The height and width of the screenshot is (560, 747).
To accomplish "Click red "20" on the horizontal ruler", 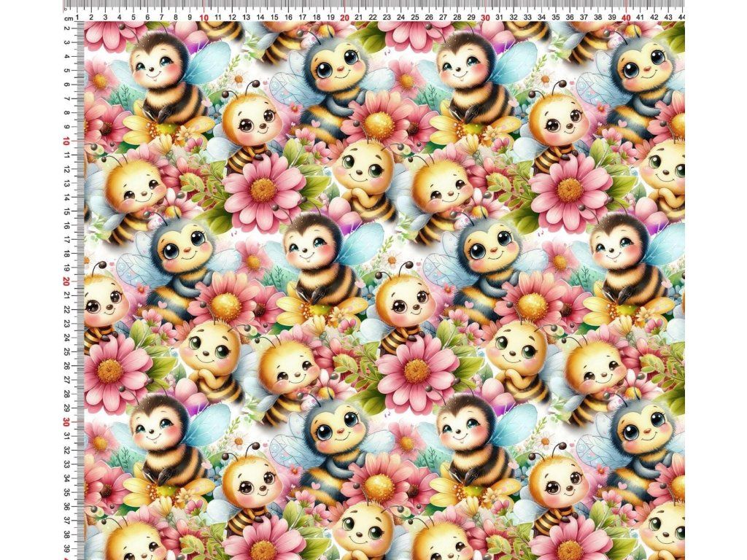I will tap(344, 17).
